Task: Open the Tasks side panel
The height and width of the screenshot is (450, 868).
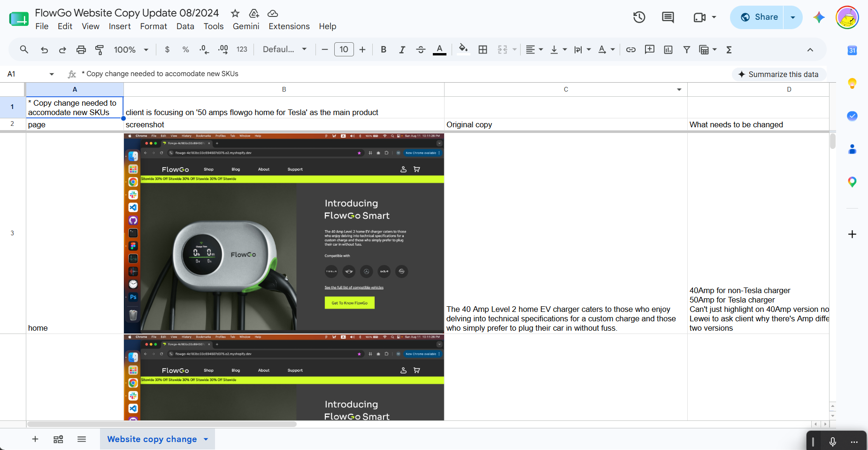Action: (852, 116)
